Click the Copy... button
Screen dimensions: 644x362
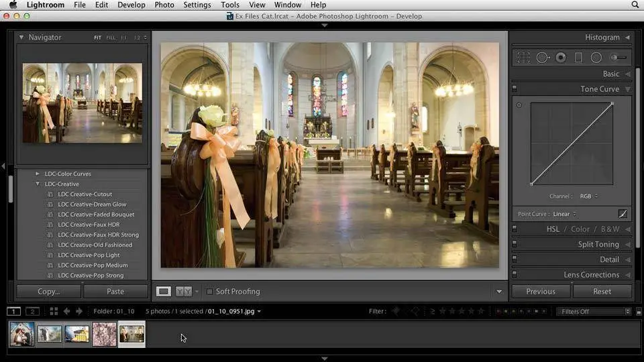coord(48,292)
